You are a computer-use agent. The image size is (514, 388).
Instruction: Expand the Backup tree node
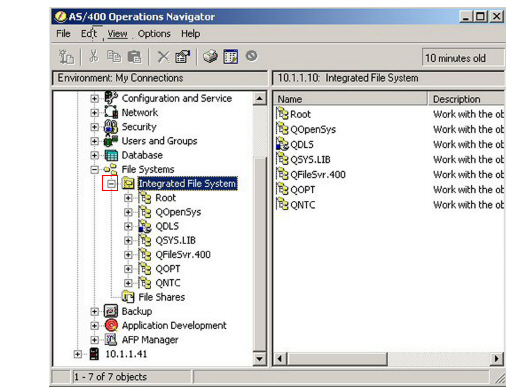pos(94,311)
